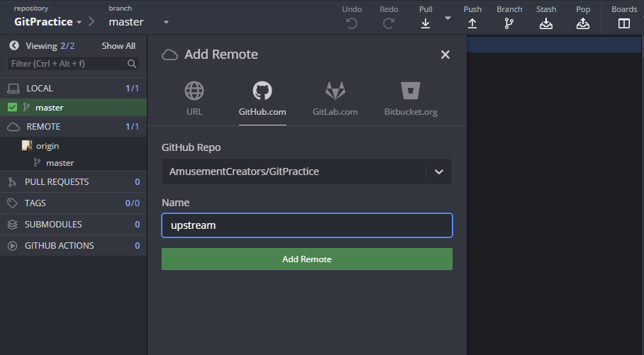Select master under origin remote
644x355 pixels.
coord(60,163)
